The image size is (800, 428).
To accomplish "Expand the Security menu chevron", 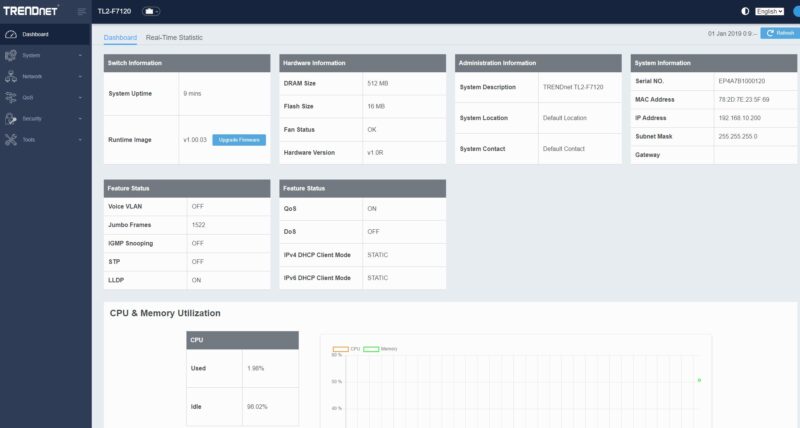I will point(80,118).
